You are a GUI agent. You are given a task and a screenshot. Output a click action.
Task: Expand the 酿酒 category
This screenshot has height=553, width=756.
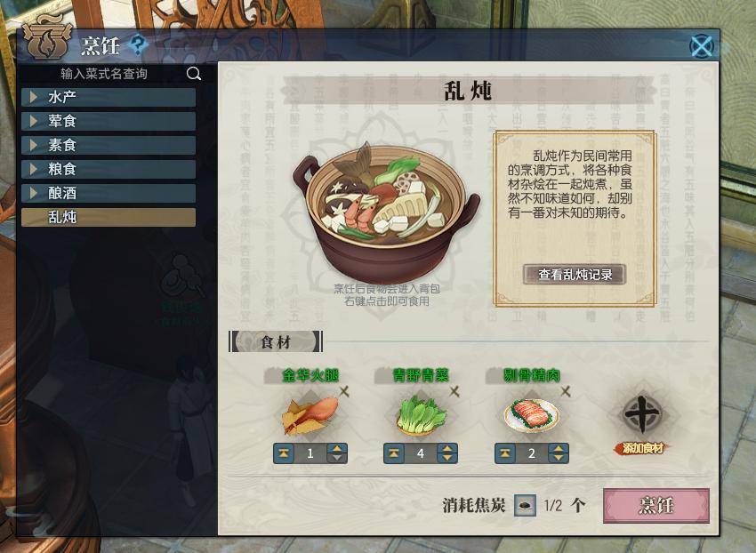pos(109,193)
